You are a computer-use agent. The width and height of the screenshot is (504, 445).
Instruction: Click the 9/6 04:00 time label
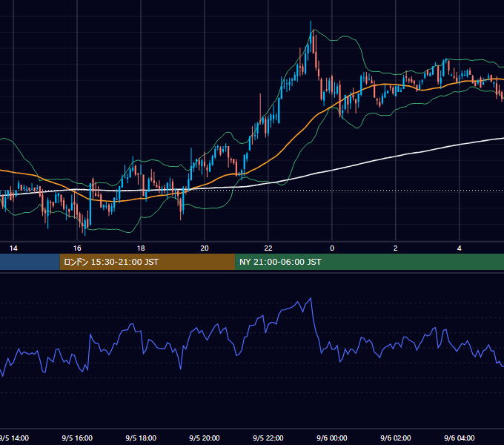(460, 438)
